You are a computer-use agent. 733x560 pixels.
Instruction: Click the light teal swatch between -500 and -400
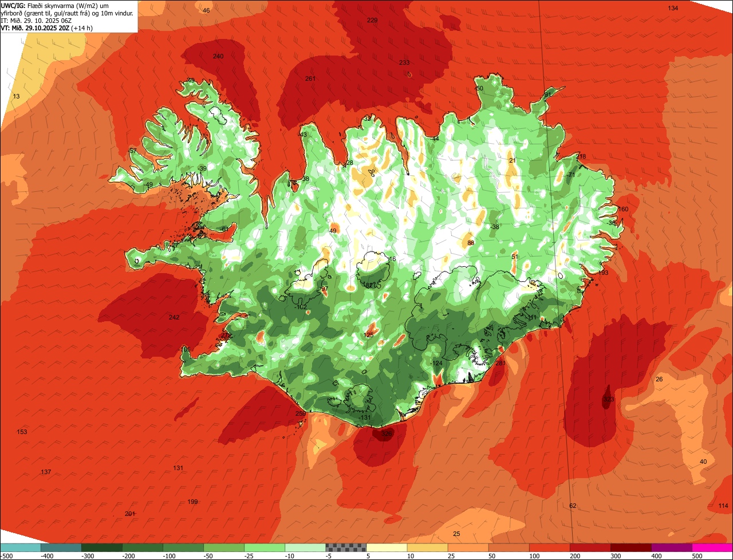point(21,547)
